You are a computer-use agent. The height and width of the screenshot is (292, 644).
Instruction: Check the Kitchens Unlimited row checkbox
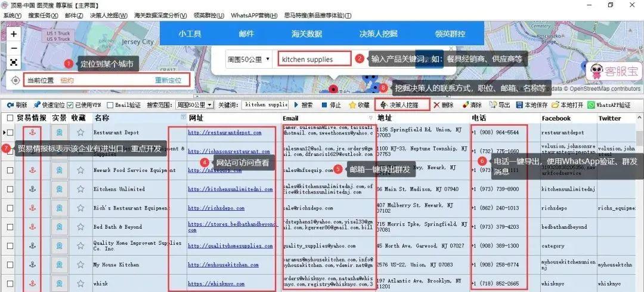coord(10,189)
